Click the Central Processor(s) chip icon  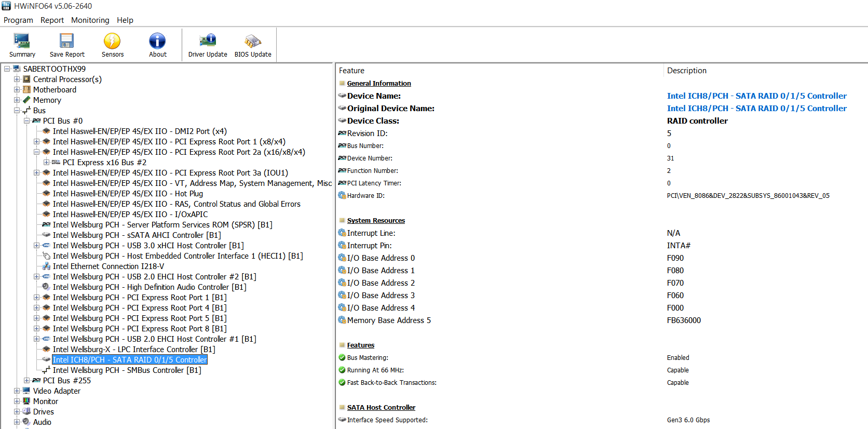[26, 79]
